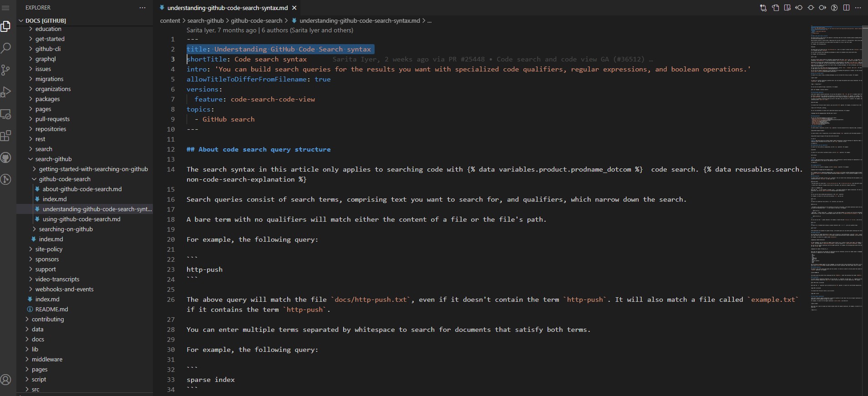Open the Explorer view in activity bar
Viewport: 868px width, 396px height.
coord(5,26)
